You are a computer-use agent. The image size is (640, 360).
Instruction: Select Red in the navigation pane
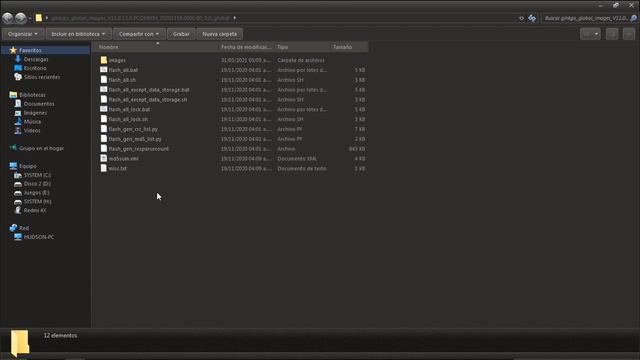point(24,228)
